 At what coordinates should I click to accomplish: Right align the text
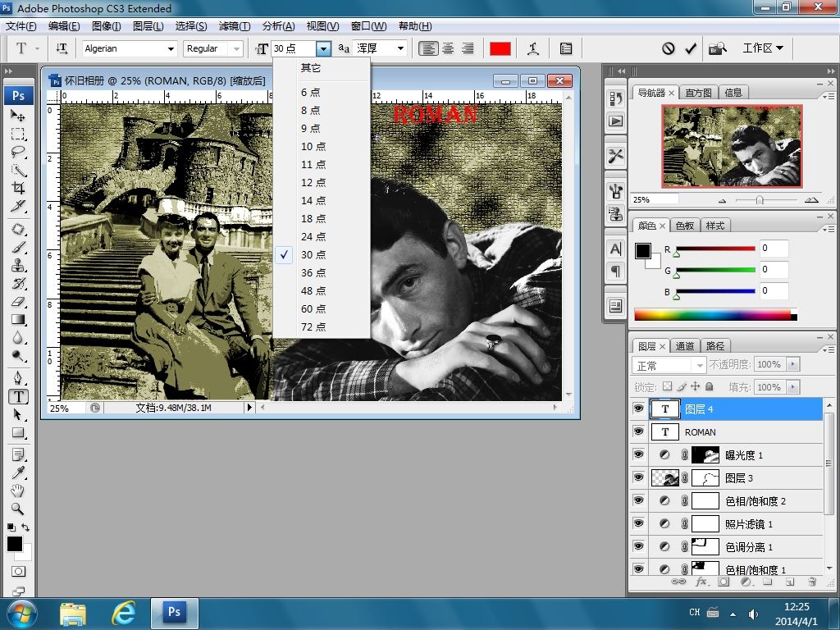468,48
